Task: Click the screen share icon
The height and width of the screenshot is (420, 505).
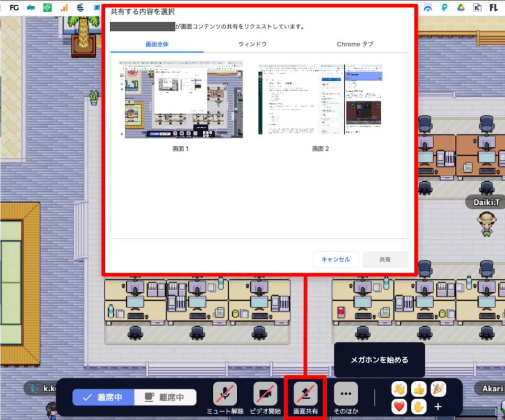Action: coord(305,394)
